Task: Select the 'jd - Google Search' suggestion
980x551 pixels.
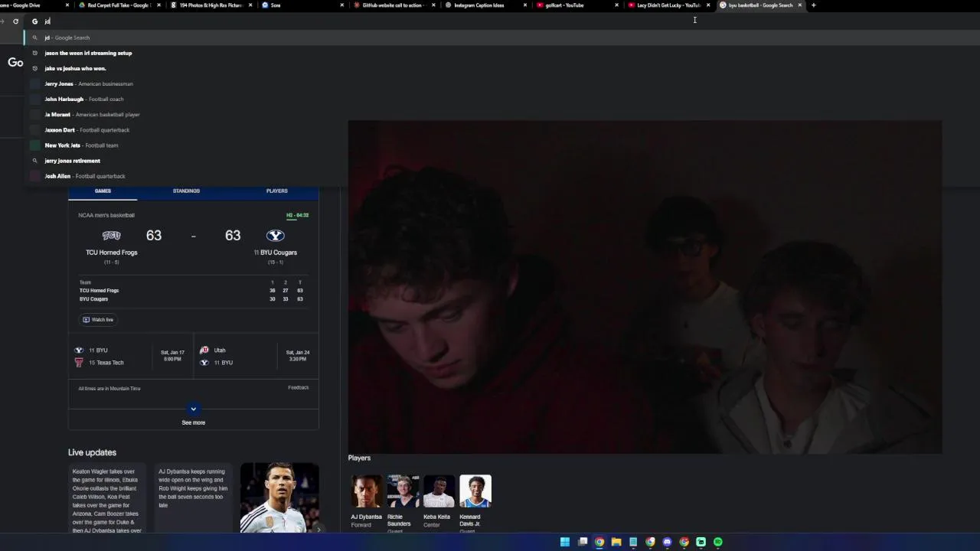Action: 501,37
